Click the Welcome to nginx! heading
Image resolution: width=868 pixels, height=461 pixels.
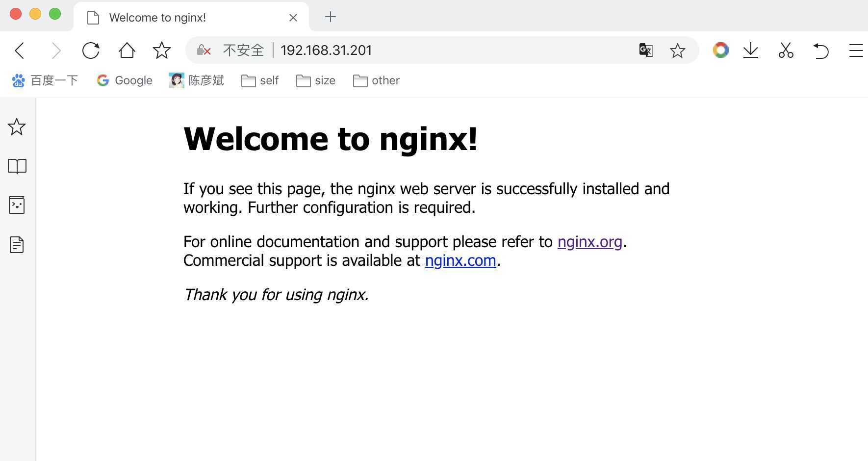pyautogui.click(x=331, y=139)
